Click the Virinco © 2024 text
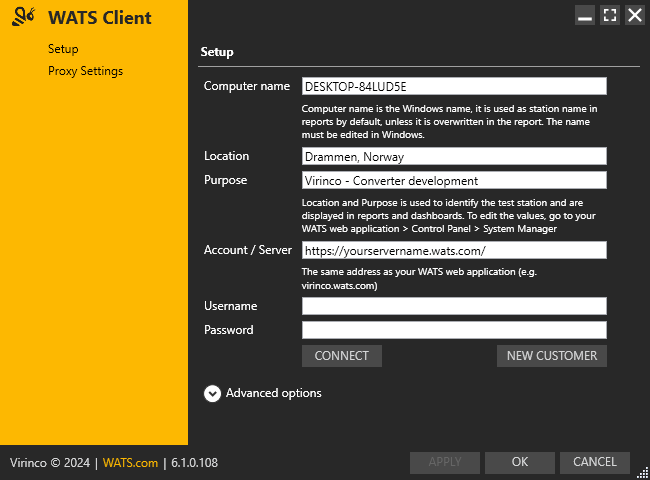 50,463
